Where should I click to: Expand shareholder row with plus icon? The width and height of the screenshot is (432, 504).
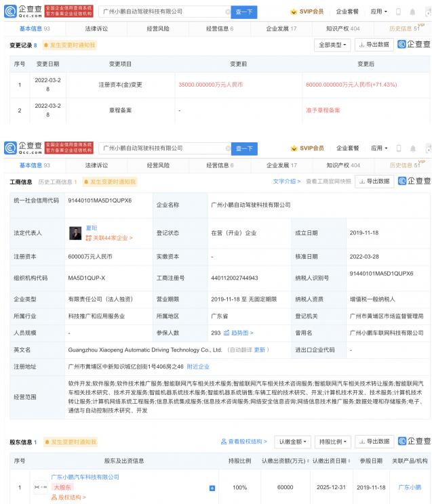(212, 488)
